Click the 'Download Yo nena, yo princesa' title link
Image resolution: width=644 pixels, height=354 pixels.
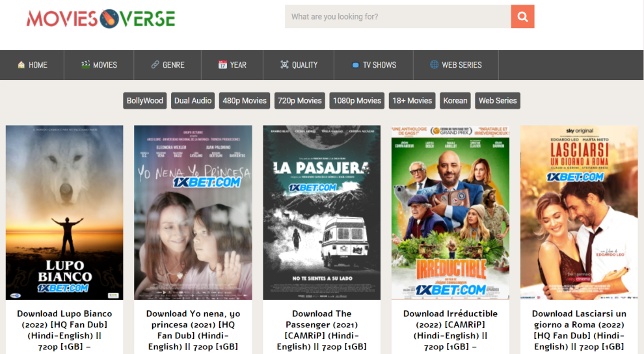[193, 330]
